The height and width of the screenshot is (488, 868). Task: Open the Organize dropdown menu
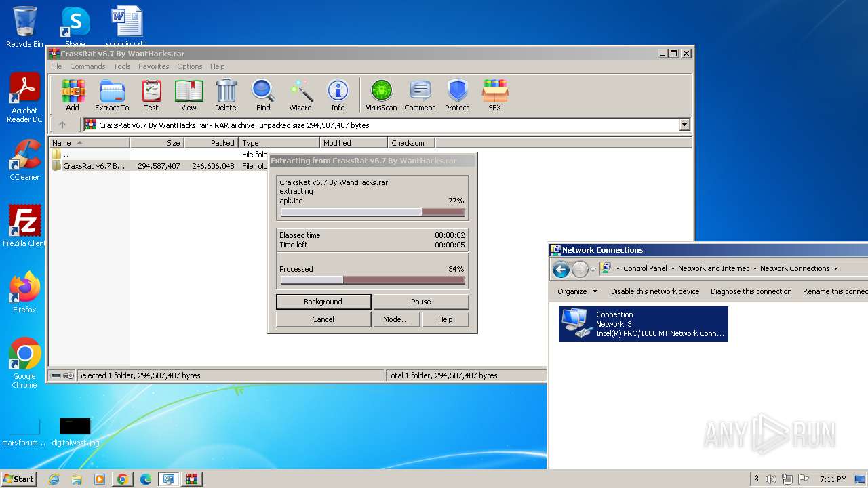coord(578,291)
